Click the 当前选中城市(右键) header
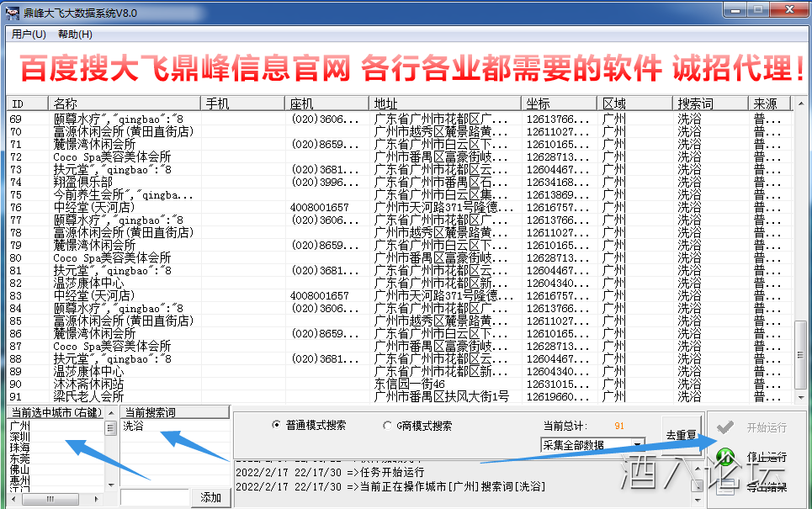812x509 pixels. tap(56, 413)
